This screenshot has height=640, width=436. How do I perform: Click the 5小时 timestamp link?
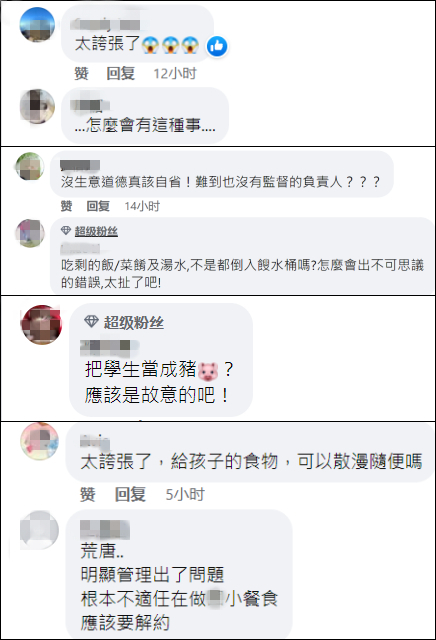pyautogui.click(x=185, y=495)
